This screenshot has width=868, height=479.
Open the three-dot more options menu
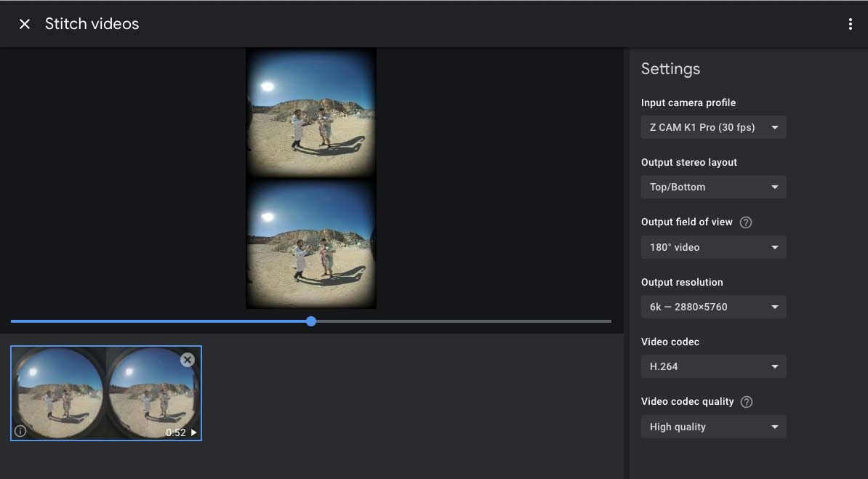click(851, 24)
